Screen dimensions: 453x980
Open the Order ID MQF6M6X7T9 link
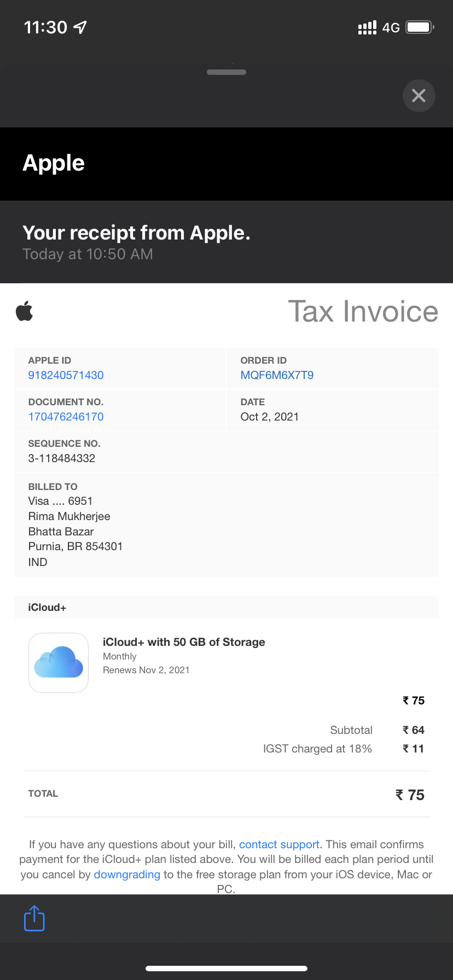[x=277, y=375]
